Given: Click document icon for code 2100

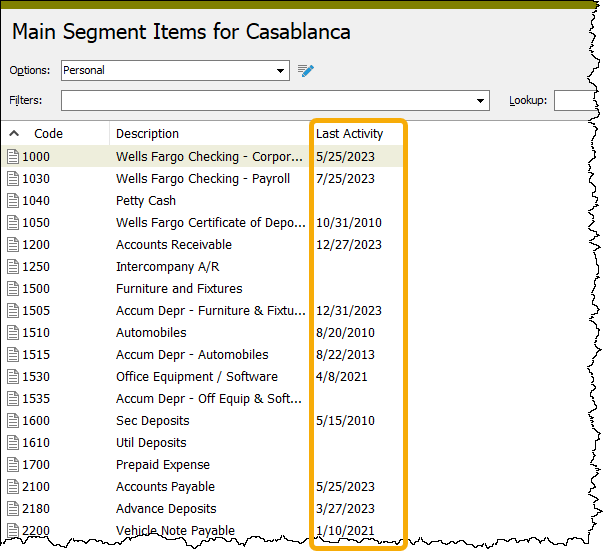Looking at the screenshot, I should tap(13, 487).
